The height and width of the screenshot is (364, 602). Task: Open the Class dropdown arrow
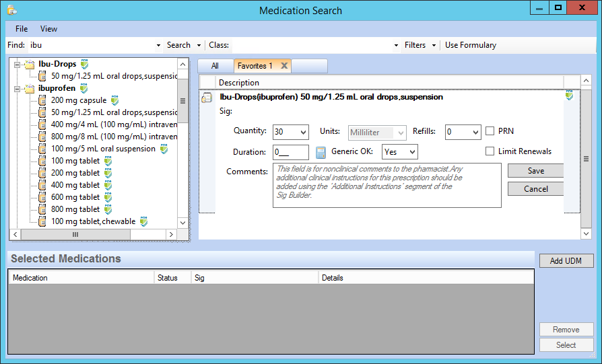click(x=396, y=45)
